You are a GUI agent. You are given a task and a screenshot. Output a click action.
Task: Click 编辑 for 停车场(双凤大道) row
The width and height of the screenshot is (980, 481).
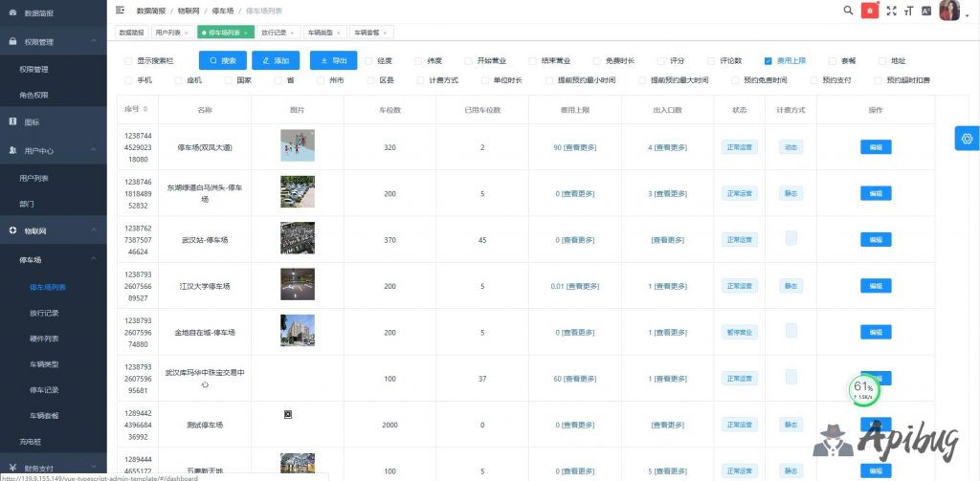[x=875, y=147]
